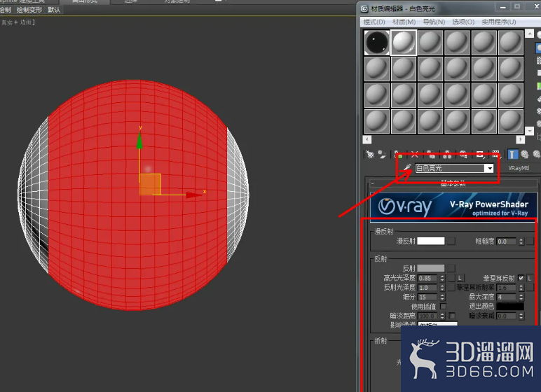Pick material from object with eyedropper
This screenshot has height=392, width=541.
click(x=407, y=167)
